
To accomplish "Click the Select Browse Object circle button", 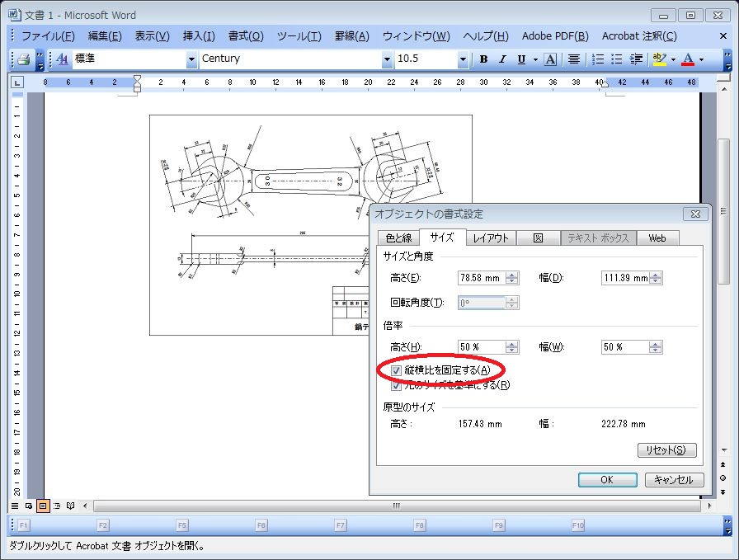I will [723, 478].
